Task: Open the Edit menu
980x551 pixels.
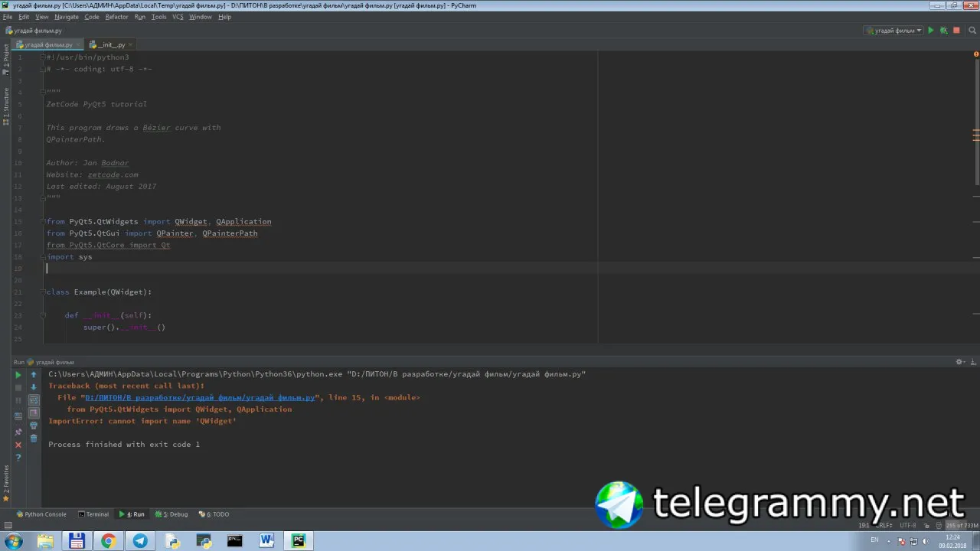Action: click(24, 17)
